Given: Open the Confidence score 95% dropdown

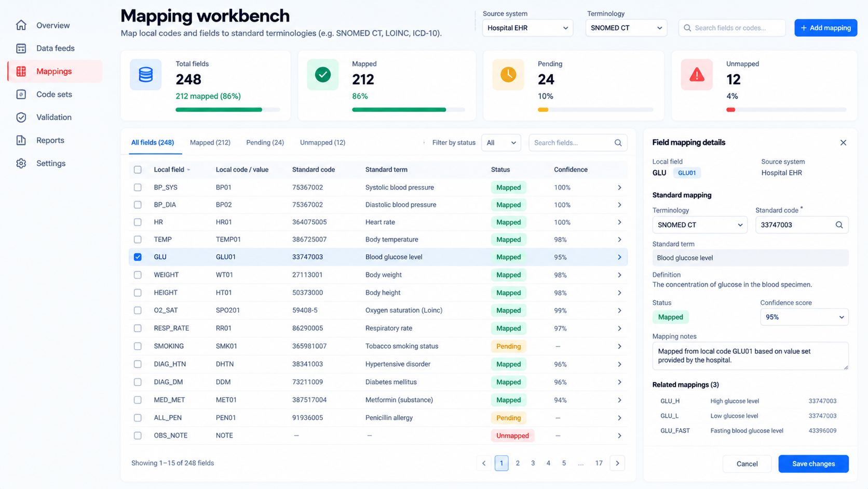Looking at the screenshot, I should click(x=804, y=317).
